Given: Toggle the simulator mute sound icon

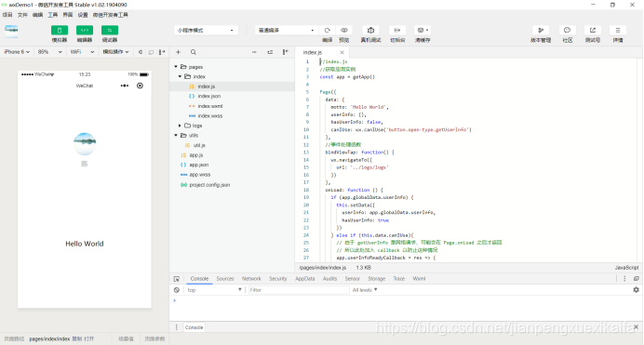Looking at the screenshot, I should click(x=141, y=52).
